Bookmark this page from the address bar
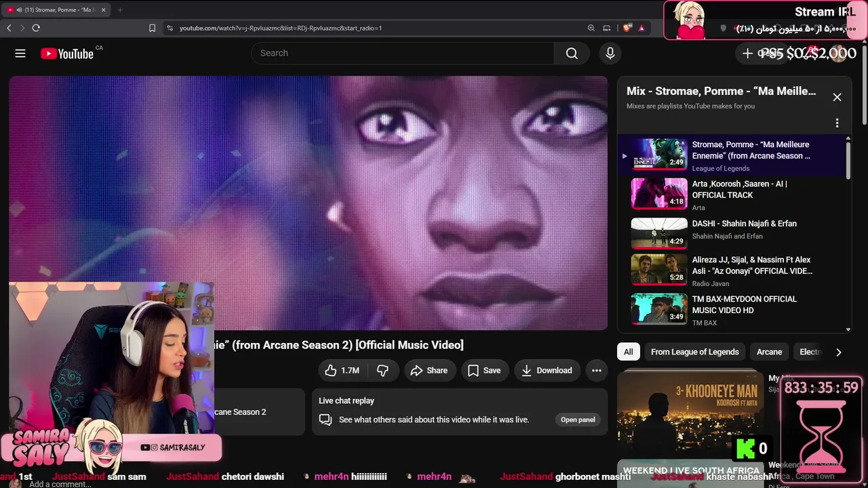Viewport: 868px width, 488px height. click(x=152, y=28)
